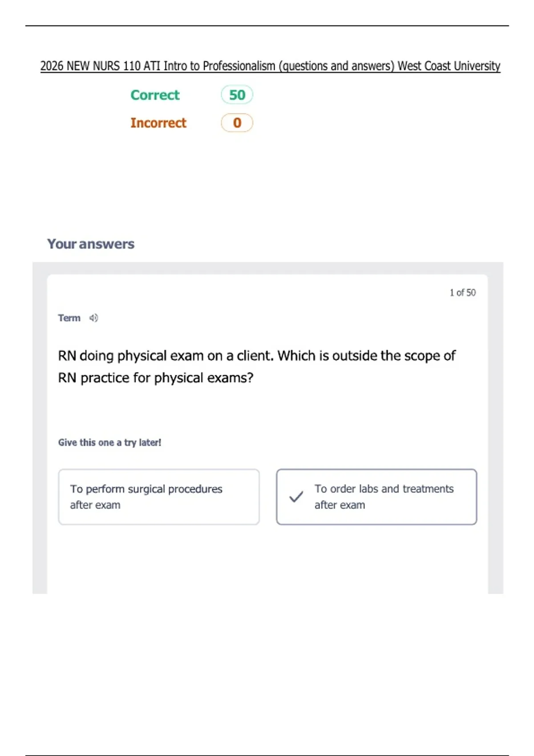Screen dimensions: 534x756
Task: Click empty white card space below the answers
Action: [267, 559]
